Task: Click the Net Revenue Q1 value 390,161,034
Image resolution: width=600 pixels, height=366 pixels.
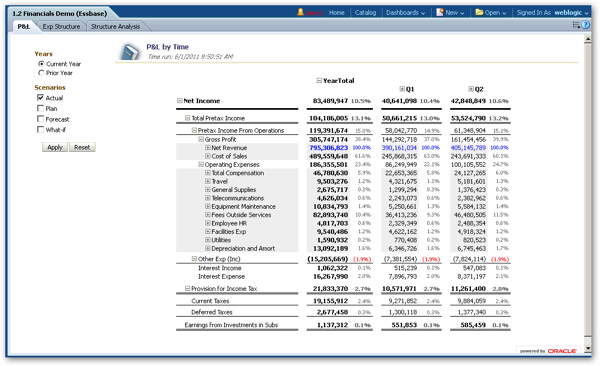Action: coord(399,148)
